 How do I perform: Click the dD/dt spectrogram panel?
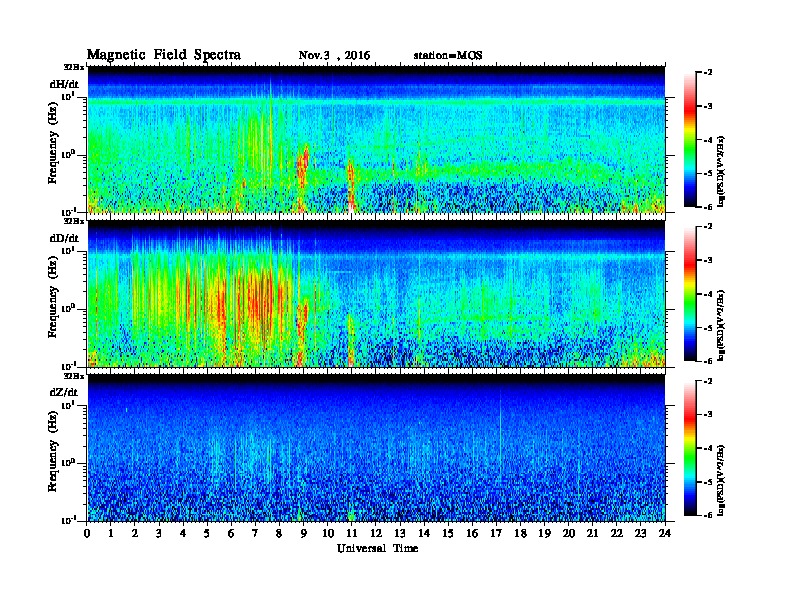pos(376,294)
